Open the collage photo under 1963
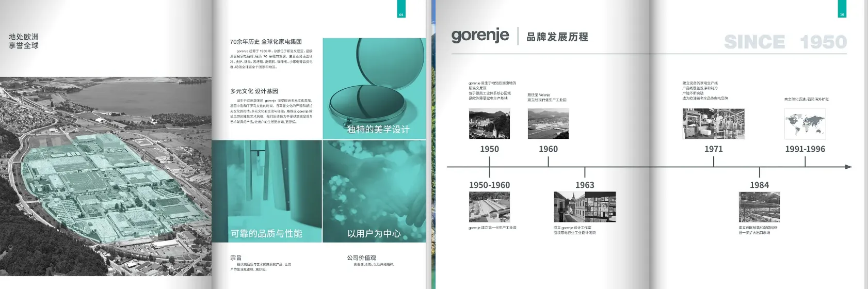This screenshot has width=868, height=289. pos(585,207)
